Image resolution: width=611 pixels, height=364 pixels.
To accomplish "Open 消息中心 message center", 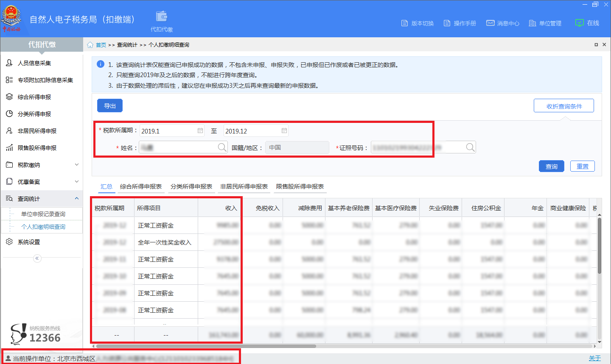I will (x=503, y=23).
